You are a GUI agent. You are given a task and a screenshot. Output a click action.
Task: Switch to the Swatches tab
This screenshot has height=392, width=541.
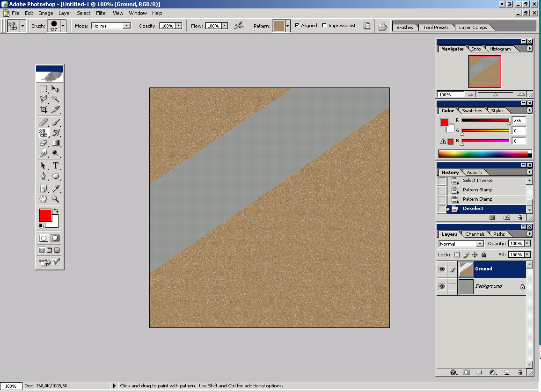(x=472, y=111)
